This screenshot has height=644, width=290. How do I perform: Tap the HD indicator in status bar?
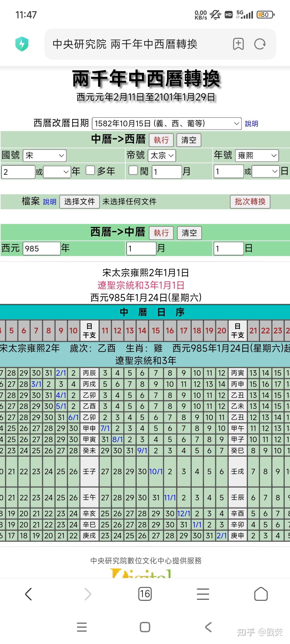228,15
